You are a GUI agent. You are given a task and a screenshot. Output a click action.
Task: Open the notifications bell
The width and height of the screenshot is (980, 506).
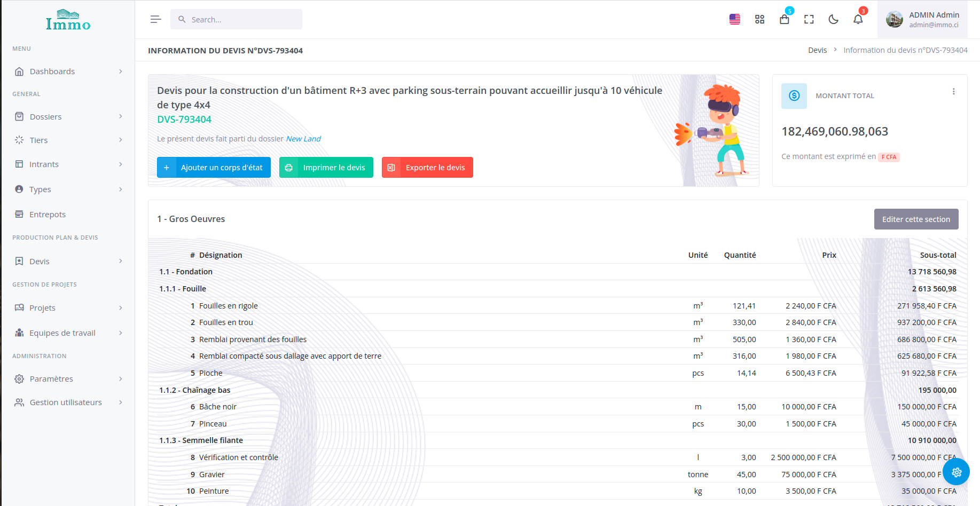858,19
